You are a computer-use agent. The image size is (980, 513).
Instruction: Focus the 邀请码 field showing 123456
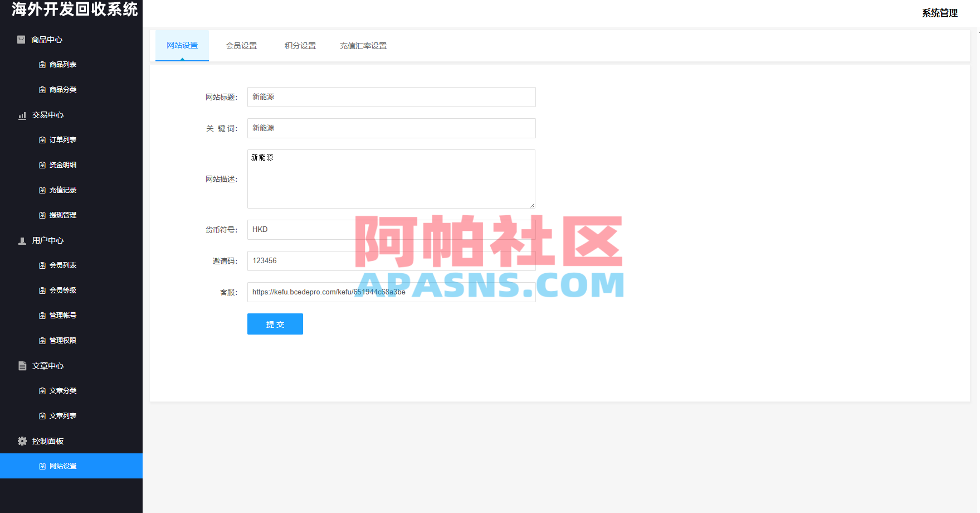(392, 261)
